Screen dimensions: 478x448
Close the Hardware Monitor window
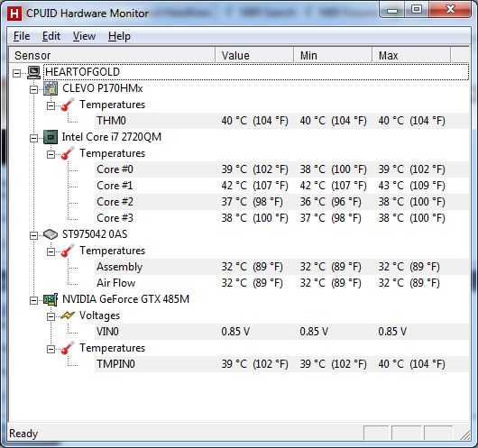[450, 10]
